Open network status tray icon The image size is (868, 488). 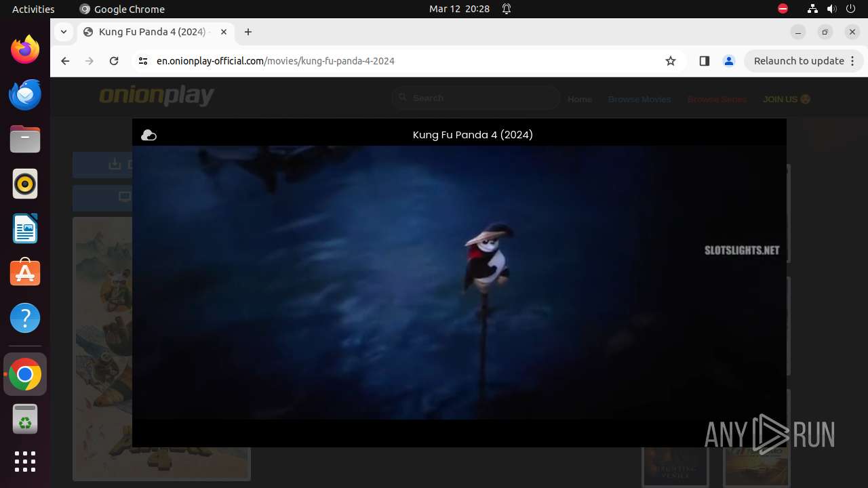tap(813, 9)
